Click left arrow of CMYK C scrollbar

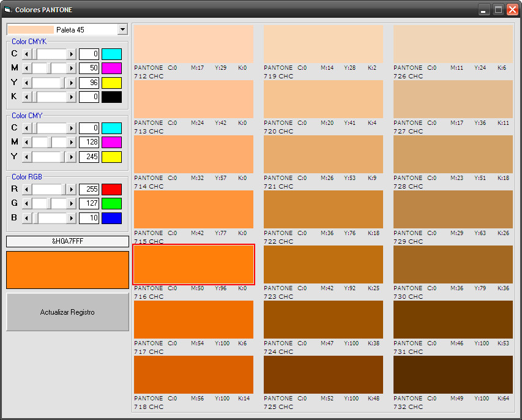click(27, 54)
